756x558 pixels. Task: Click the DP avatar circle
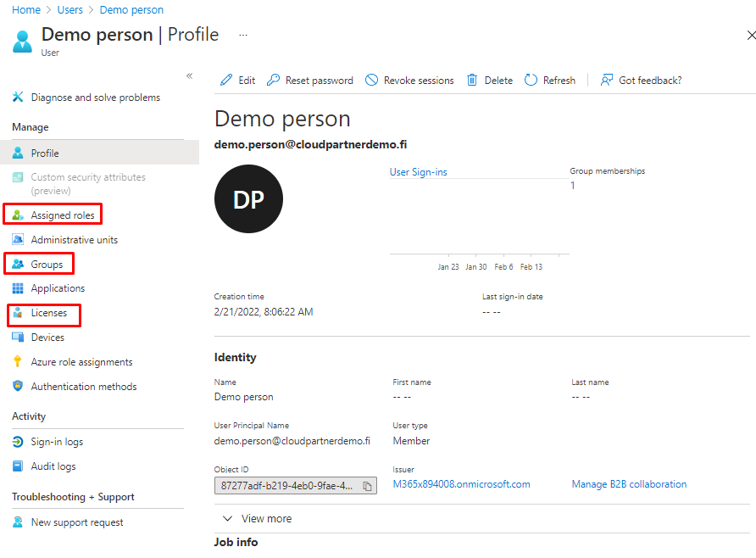[249, 198]
